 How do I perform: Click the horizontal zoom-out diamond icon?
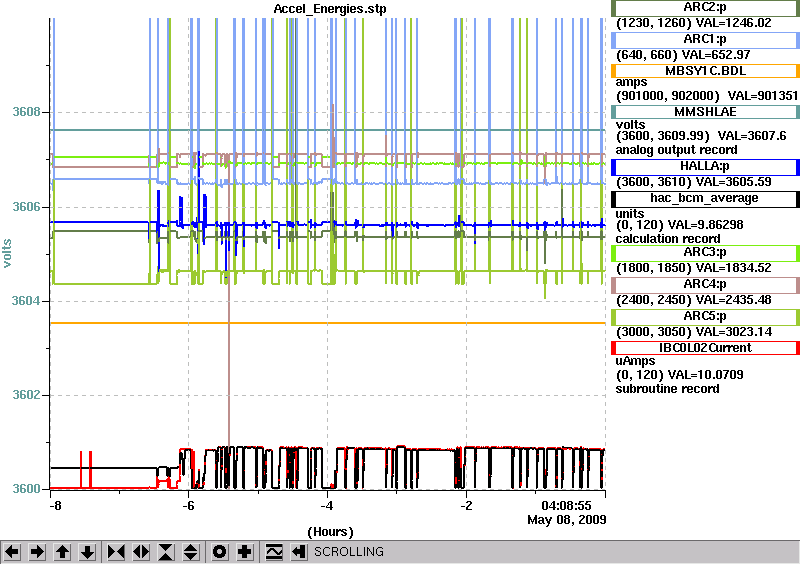coord(141,552)
